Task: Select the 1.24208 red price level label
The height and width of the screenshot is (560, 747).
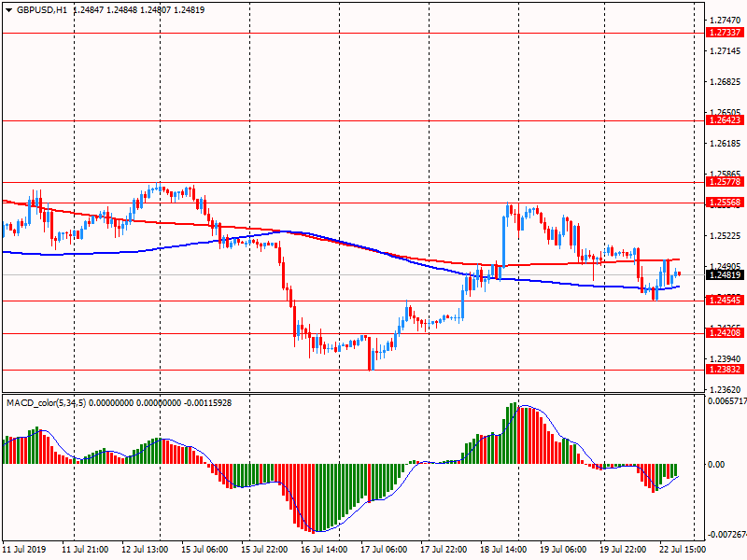Action: (725, 333)
